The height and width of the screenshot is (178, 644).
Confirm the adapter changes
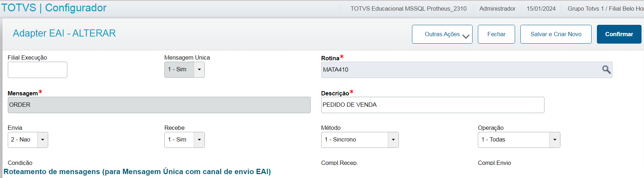tap(618, 34)
